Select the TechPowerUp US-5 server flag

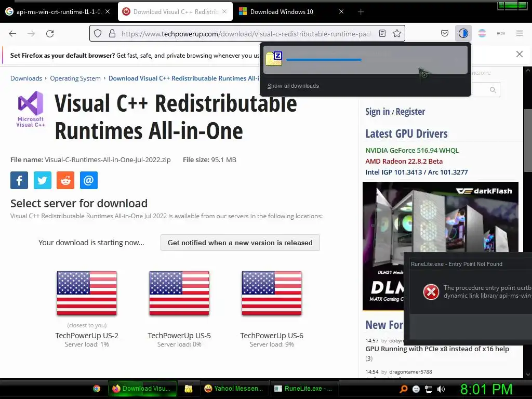179,294
